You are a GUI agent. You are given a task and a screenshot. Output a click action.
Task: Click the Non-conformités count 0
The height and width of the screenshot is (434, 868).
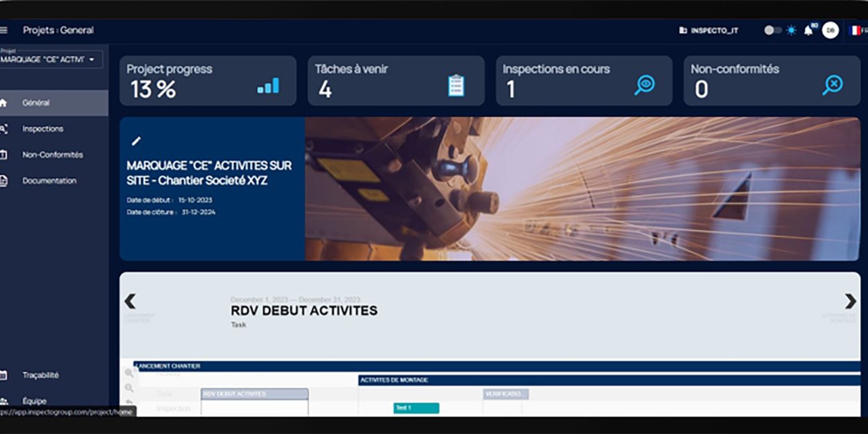[x=701, y=89]
